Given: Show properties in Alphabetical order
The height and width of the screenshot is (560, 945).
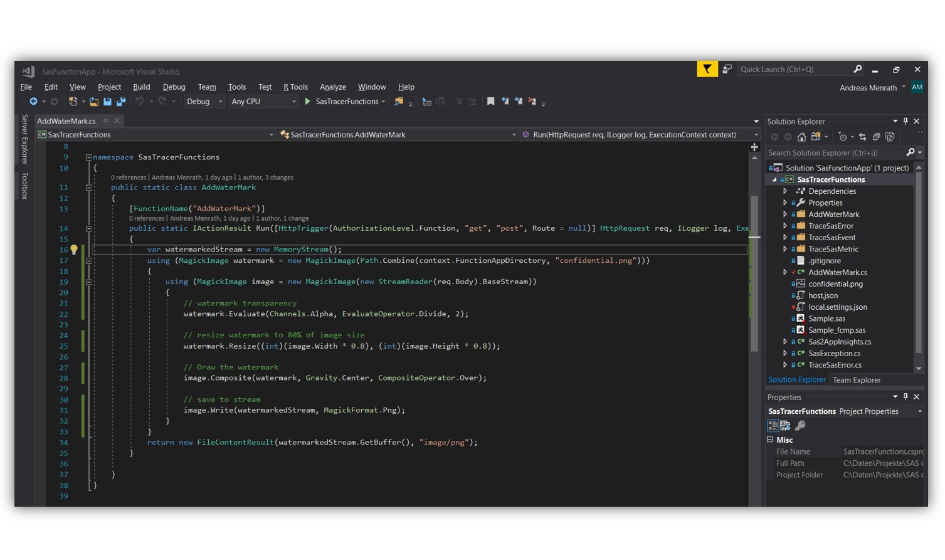Looking at the screenshot, I should tap(785, 426).
